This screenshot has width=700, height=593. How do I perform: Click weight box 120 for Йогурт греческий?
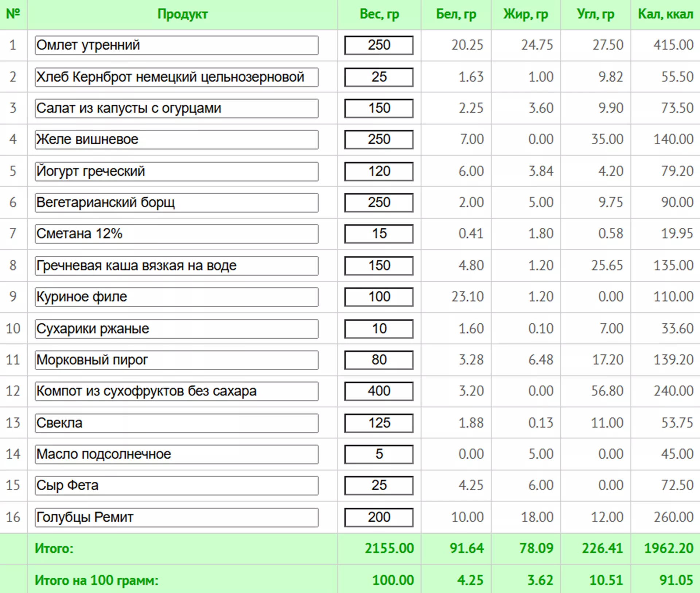[x=379, y=171]
